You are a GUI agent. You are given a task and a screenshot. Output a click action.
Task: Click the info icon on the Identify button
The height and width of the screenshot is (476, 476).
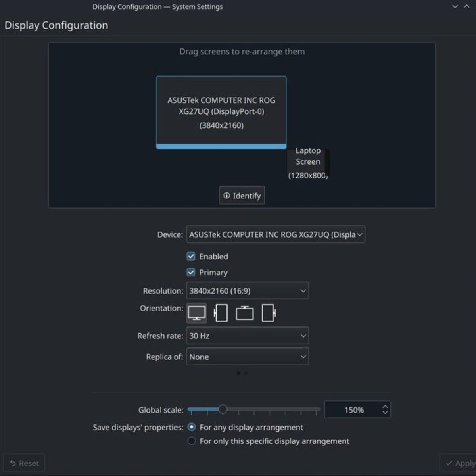(226, 195)
